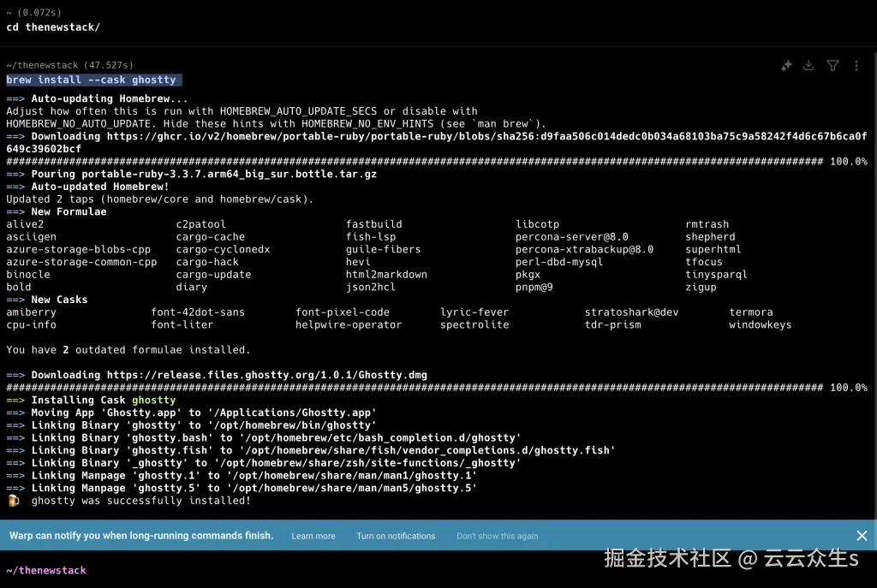
Task: Click the html2markdown formula
Action: 386,275
